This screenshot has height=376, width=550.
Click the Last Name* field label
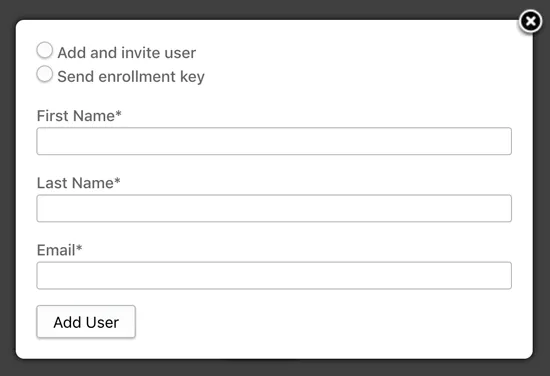click(x=79, y=183)
